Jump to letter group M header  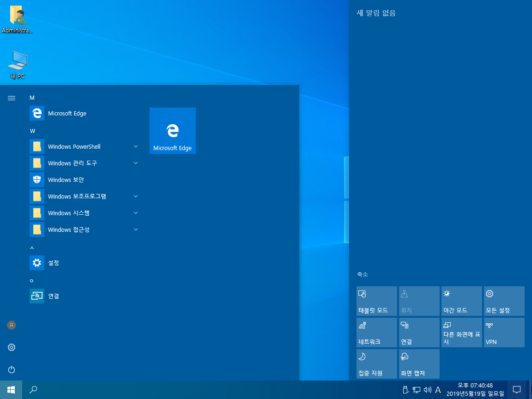tap(32, 98)
